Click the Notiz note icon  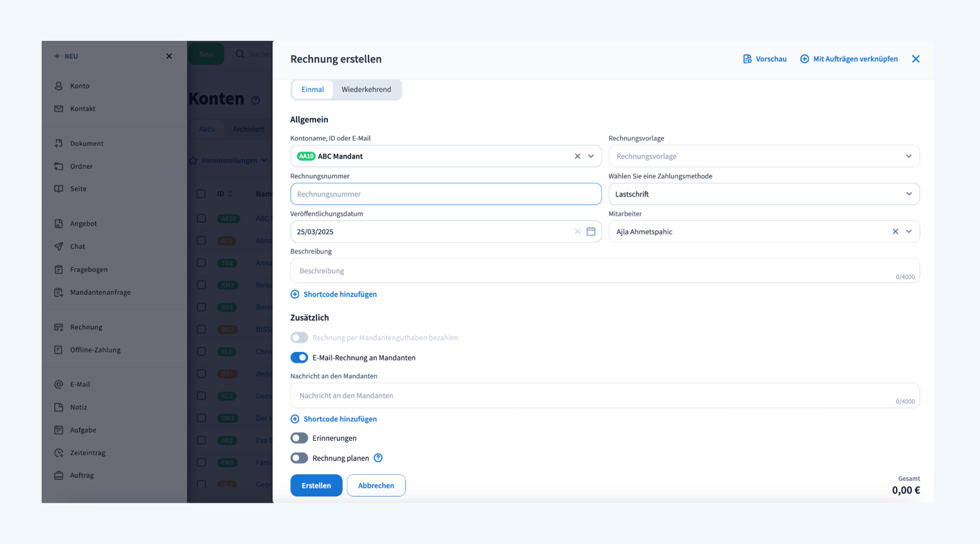(x=59, y=407)
